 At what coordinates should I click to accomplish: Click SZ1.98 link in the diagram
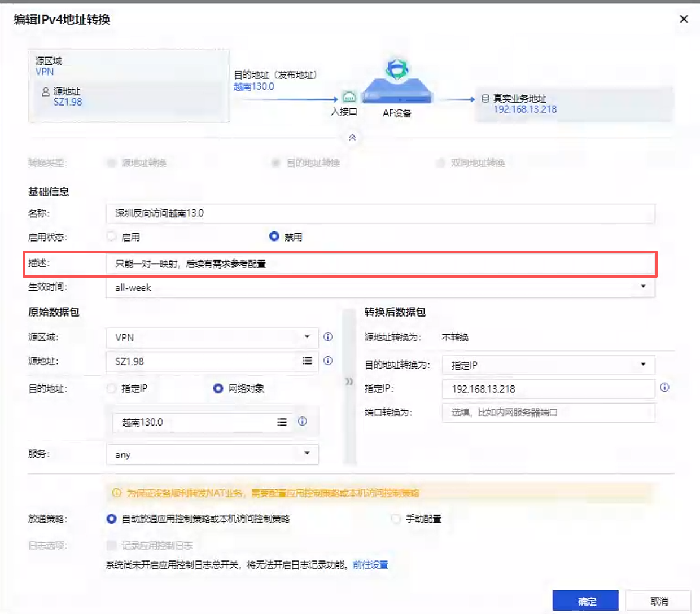pos(68,102)
